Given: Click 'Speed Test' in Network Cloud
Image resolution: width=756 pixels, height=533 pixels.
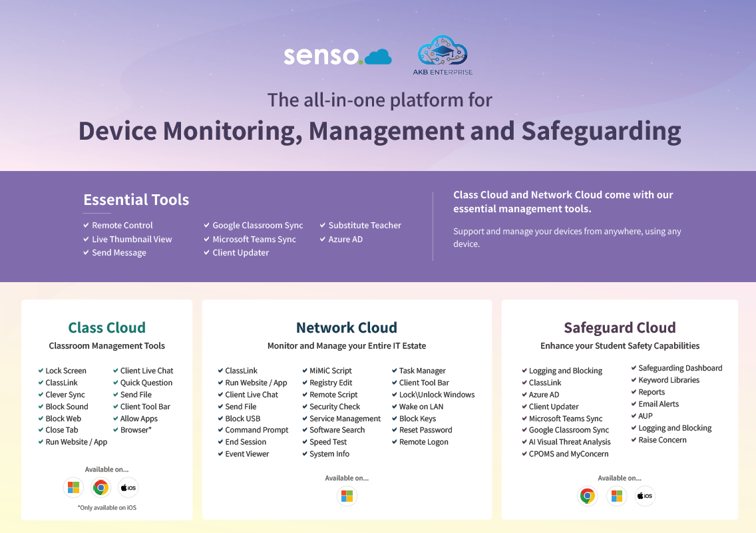Looking at the screenshot, I should click(328, 442).
